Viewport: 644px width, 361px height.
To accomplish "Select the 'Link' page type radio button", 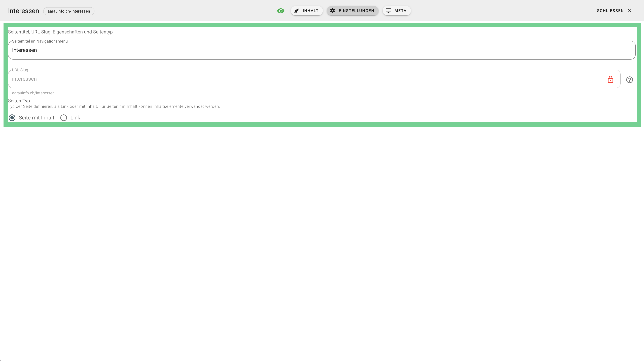I will 63,118.
